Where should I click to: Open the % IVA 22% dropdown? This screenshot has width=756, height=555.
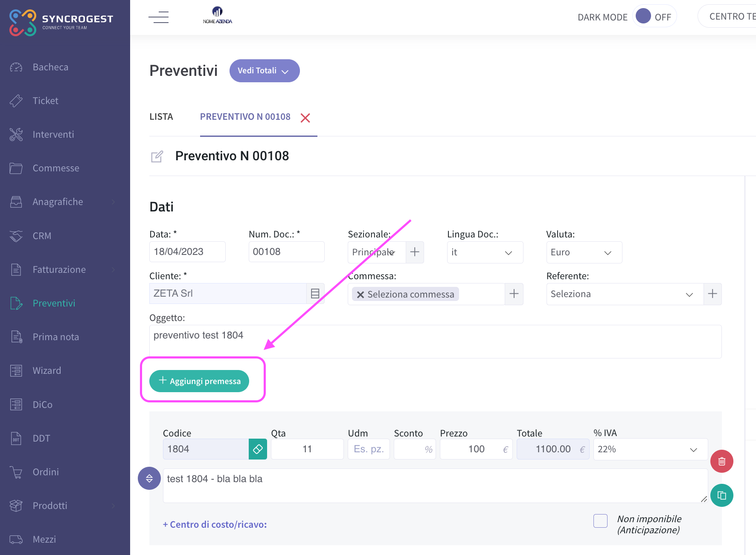[x=651, y=449]
